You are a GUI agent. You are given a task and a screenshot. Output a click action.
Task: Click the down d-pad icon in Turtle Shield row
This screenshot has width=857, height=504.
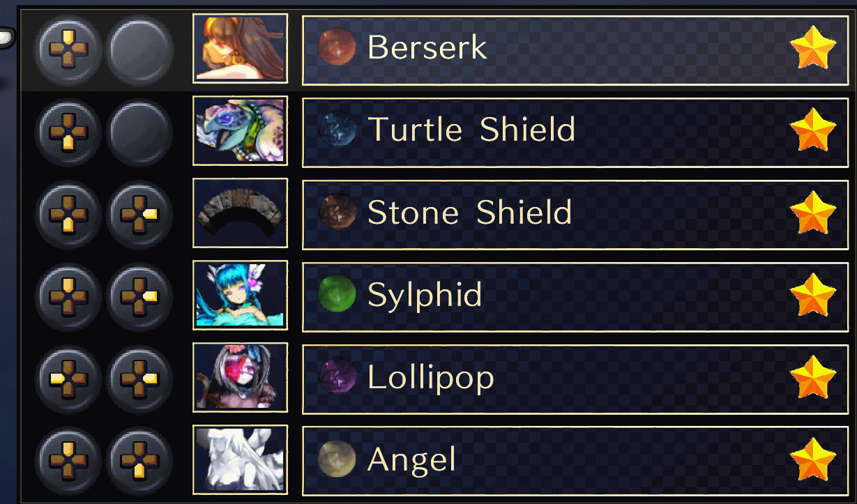[68, 131]
